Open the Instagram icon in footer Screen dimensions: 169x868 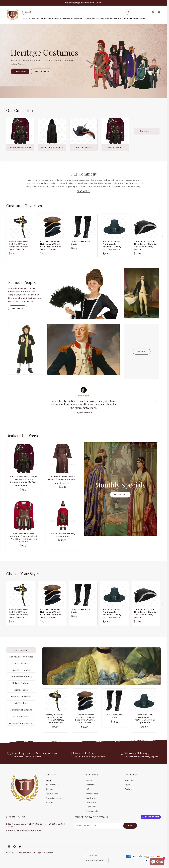[15, 846]
